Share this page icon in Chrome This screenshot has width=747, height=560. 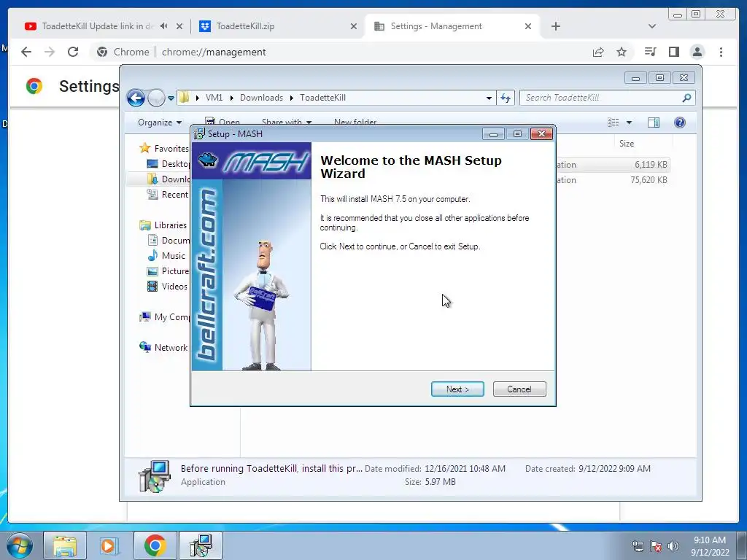click(598, 52)
